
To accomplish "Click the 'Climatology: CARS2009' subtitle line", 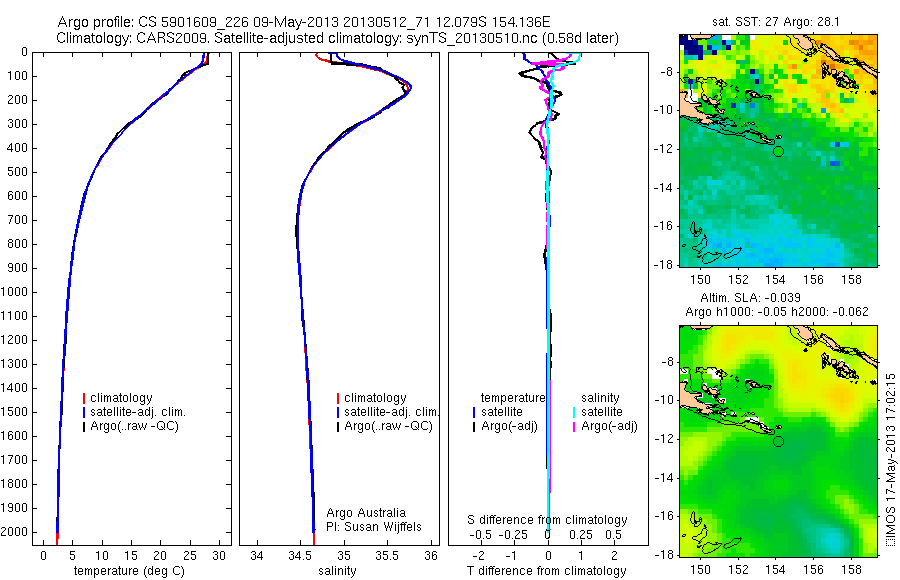I will 338,38.
